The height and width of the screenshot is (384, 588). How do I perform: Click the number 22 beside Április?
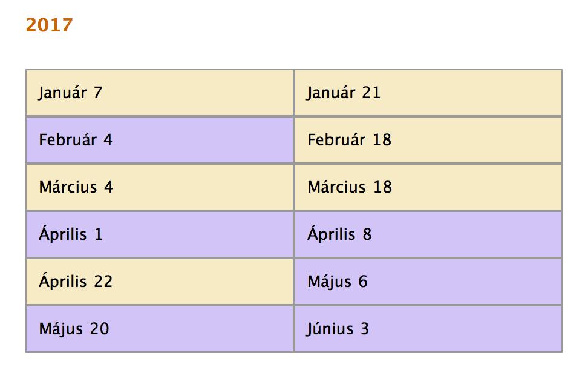[x=103, y=282]
